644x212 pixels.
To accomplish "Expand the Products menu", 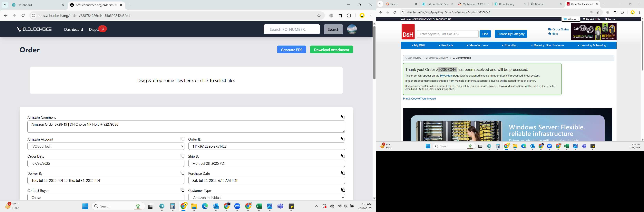I will (445, 45).
